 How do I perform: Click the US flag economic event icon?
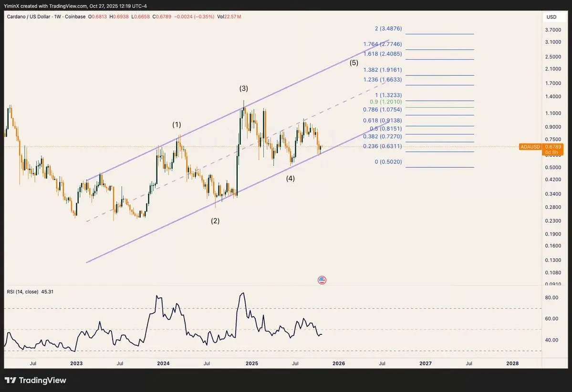tap(322, 280)
